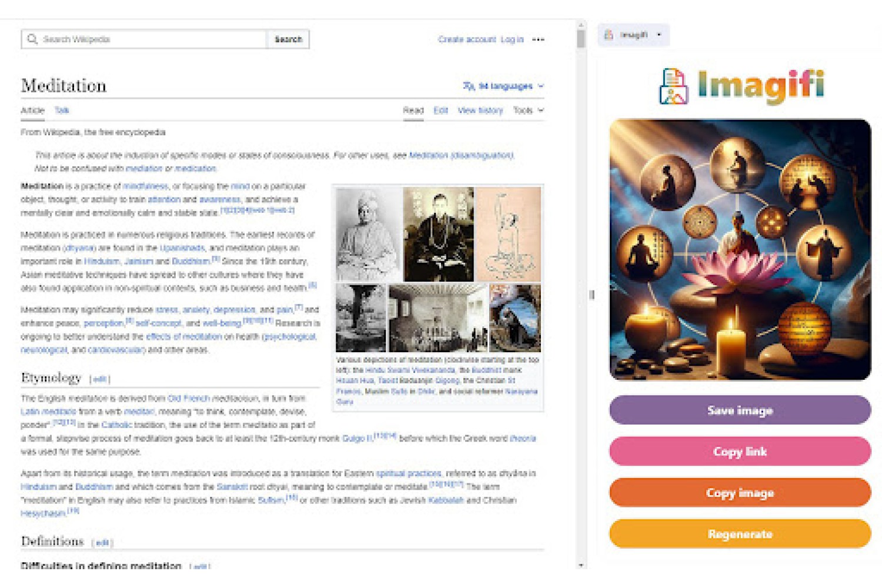Follow the spiritual practices link
882x588 pixels.
tap(408, 473)
